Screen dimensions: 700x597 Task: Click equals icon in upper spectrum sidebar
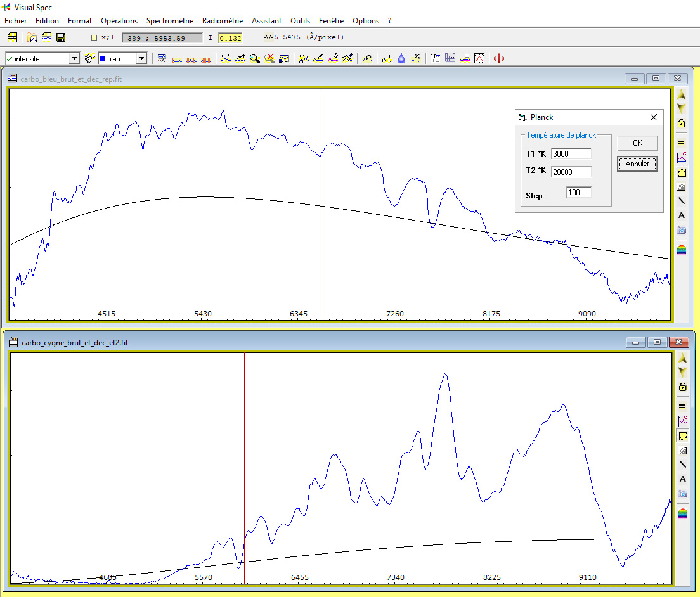tap(681, 143)
